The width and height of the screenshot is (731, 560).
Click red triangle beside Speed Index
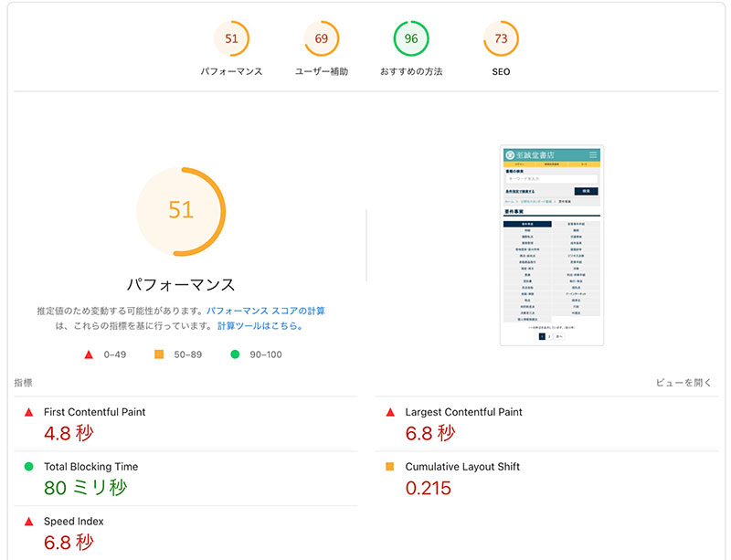[29, 522]
